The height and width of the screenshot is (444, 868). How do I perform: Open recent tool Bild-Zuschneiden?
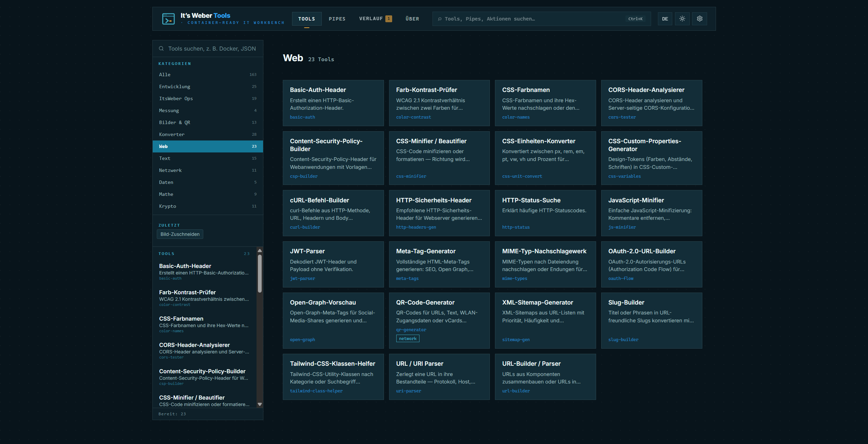click(180, 234)
